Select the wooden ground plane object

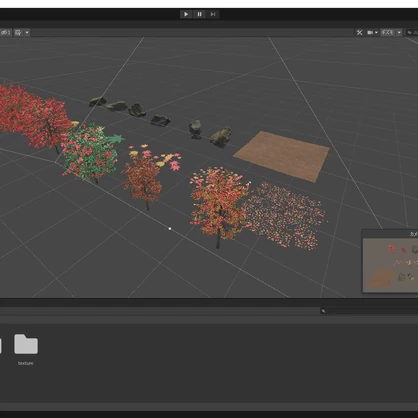tap(282, 156)
